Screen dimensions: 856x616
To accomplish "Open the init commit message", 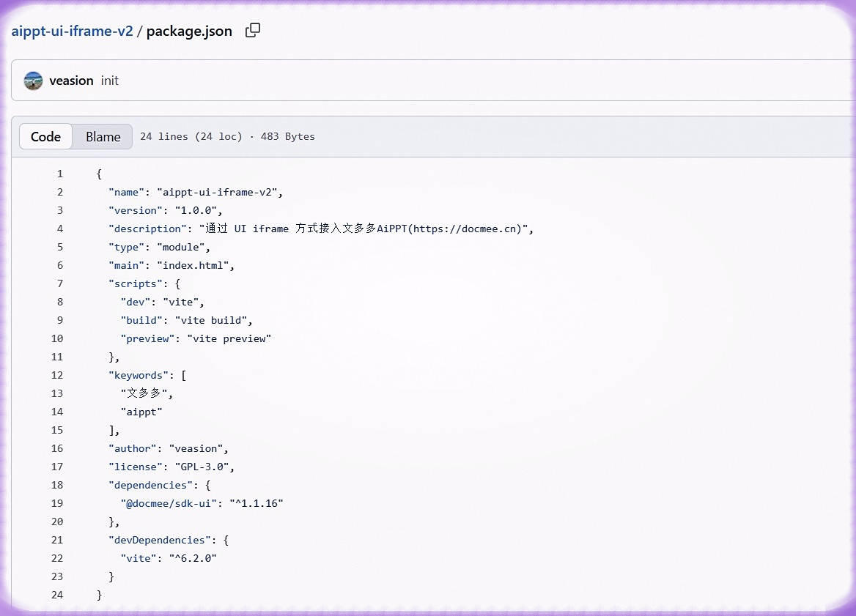I will point(110,81).
